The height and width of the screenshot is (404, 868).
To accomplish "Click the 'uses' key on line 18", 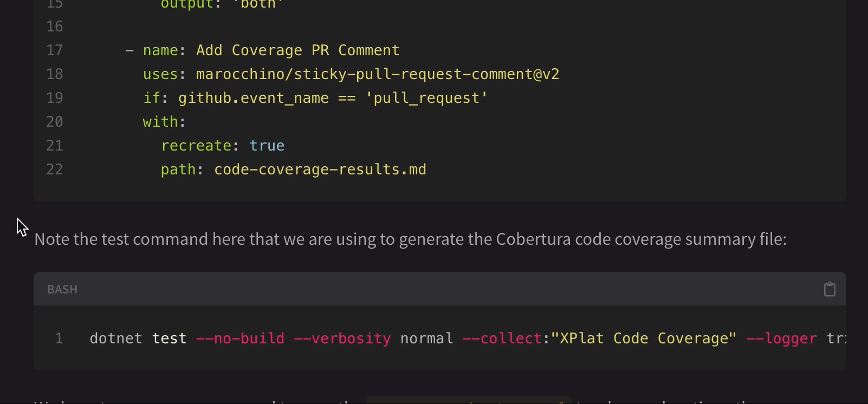I will point(160,74).
